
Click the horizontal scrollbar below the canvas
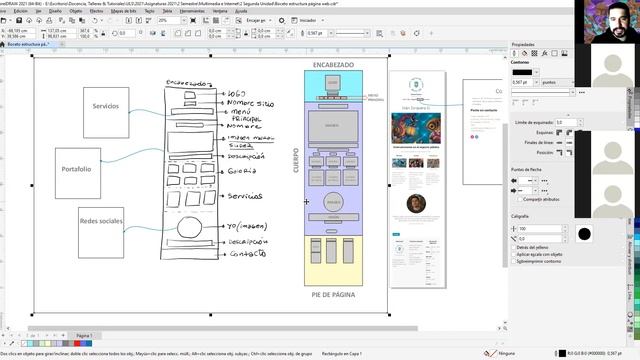[222, 328]
